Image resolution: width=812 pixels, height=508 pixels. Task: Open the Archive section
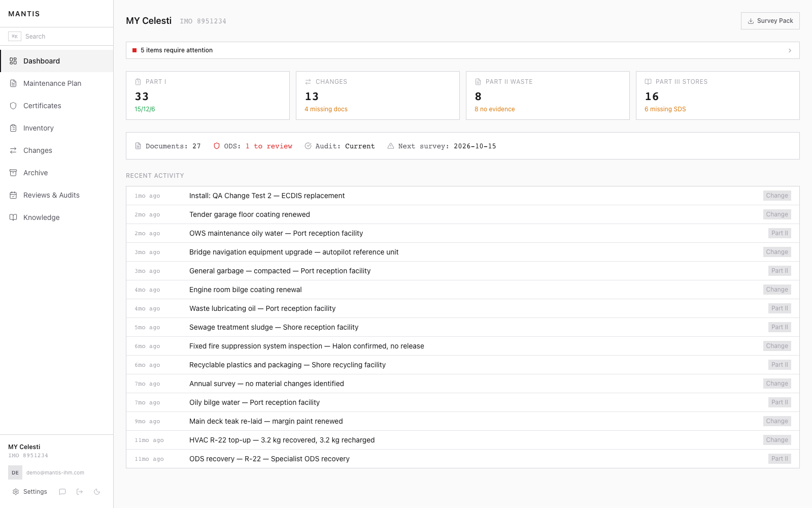[57, 173]
